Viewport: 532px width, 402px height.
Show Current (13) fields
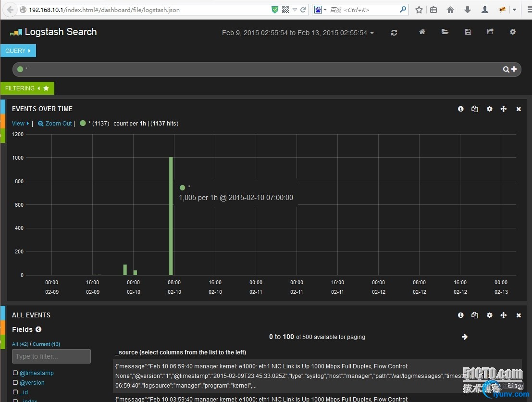47,344
